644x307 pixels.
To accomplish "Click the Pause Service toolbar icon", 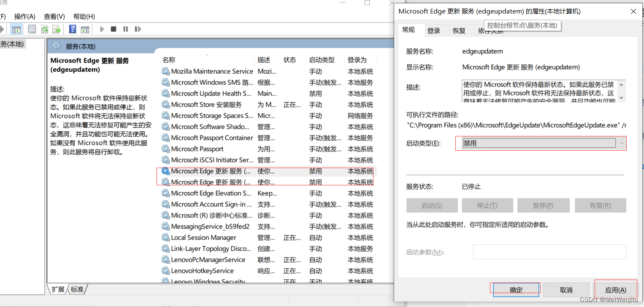I will point(125,29).
